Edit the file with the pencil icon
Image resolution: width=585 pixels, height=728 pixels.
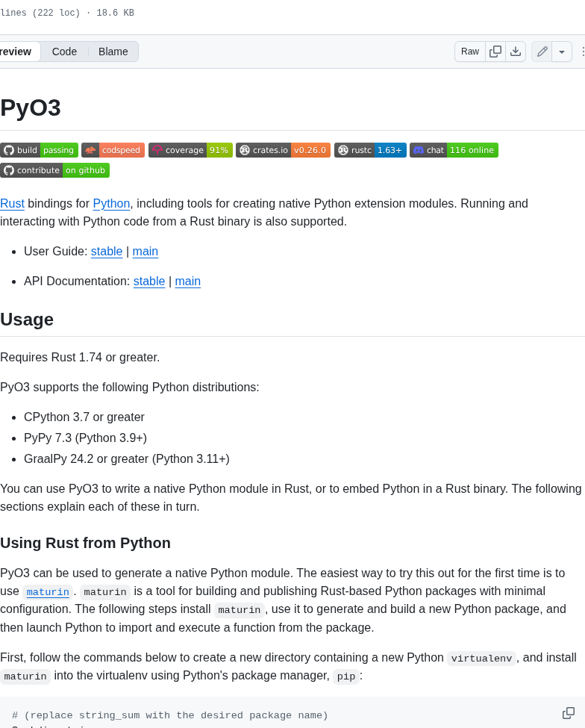542,52
